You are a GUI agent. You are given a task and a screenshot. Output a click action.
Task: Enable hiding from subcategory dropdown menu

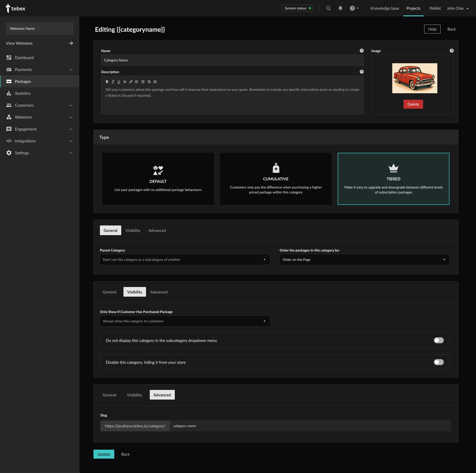(439, 340)
